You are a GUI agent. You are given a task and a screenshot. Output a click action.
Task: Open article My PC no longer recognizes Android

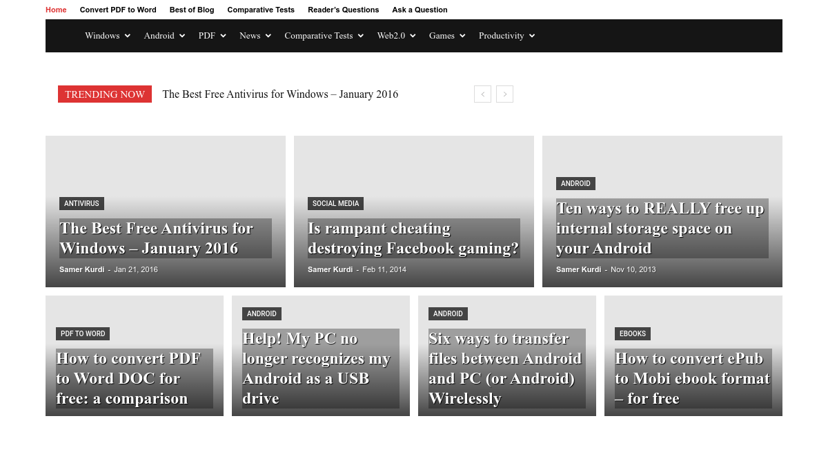pyautogui.click(x=321, y=368)
